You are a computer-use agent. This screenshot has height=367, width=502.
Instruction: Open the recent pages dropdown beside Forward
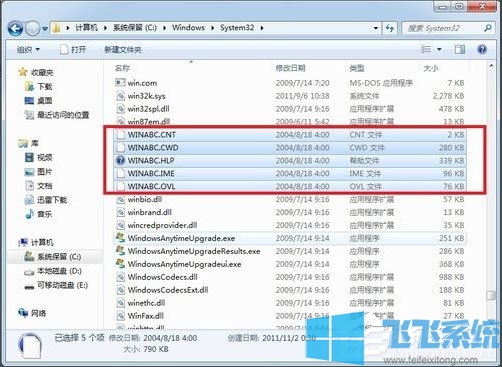(45, 29)
